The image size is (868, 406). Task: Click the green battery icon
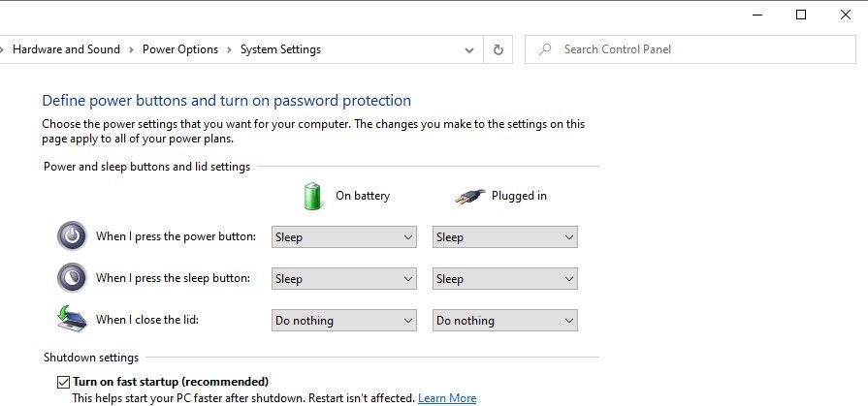coord(312,196)
